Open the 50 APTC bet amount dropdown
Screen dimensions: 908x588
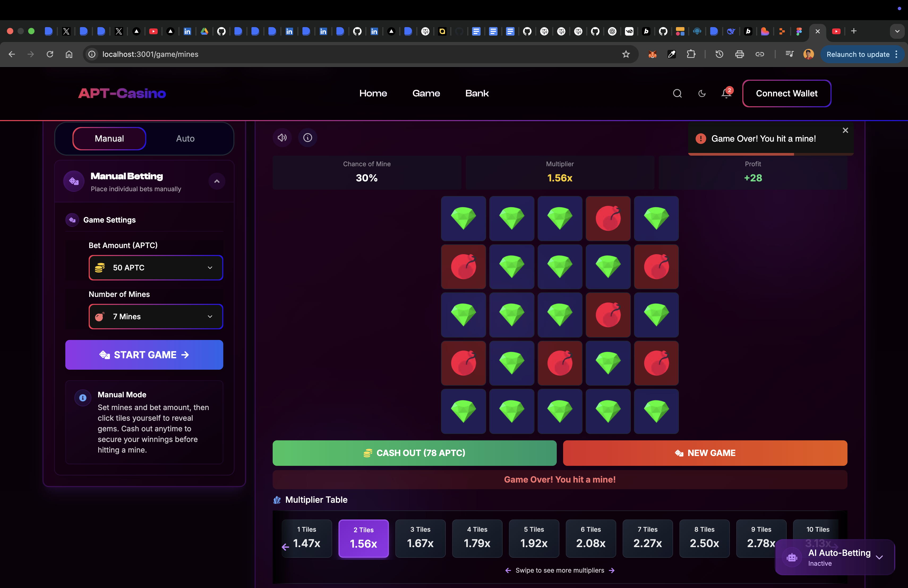pos(156,267)
